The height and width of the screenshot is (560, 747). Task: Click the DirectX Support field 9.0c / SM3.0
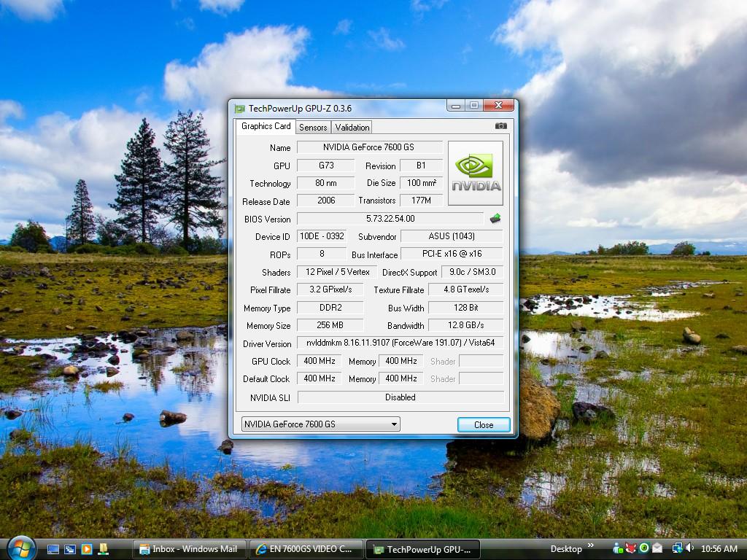(x=472, y=272)
